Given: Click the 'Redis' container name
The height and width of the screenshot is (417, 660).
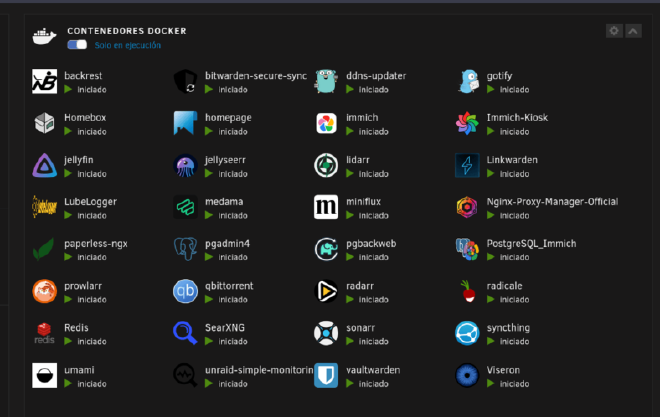Looking at the screenshot, I should click(76, 328).
